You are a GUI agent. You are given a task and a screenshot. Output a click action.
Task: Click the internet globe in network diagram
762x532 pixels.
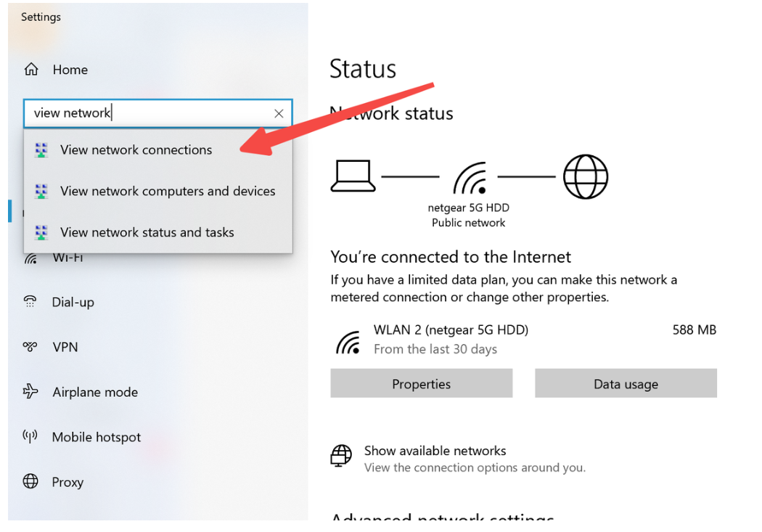click(x=586, y=176)
